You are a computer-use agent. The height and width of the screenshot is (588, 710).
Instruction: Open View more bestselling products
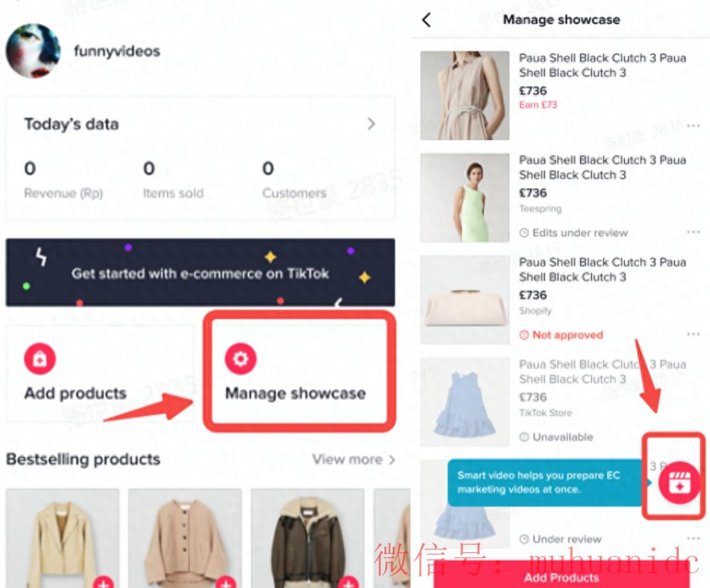(x=353, y=459)
